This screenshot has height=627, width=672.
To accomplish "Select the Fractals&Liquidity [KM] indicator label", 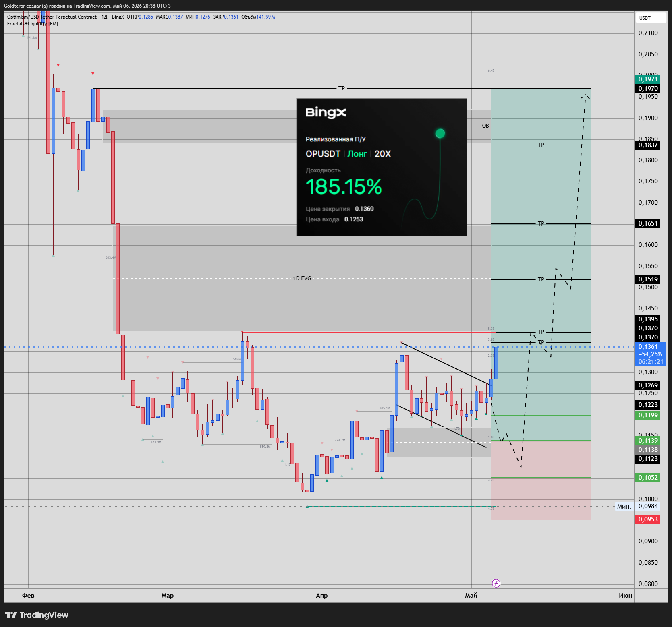I will (33, 24).
